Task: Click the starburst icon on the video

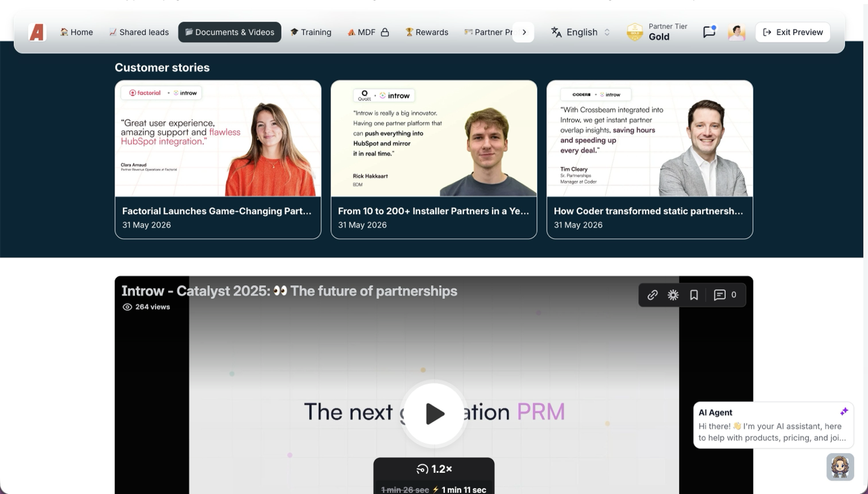Action: coord(673,295)
